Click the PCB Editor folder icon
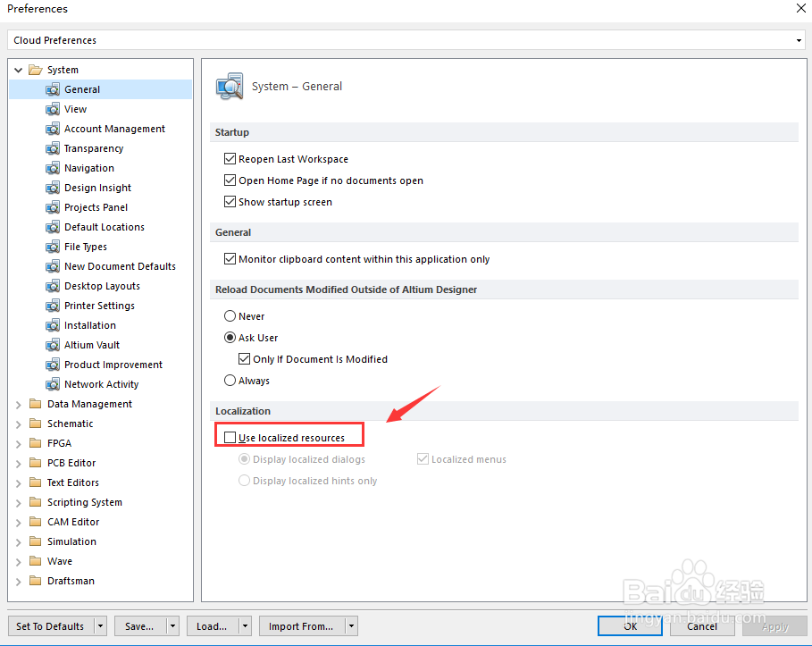812x646 pixels. pos(35,463)
